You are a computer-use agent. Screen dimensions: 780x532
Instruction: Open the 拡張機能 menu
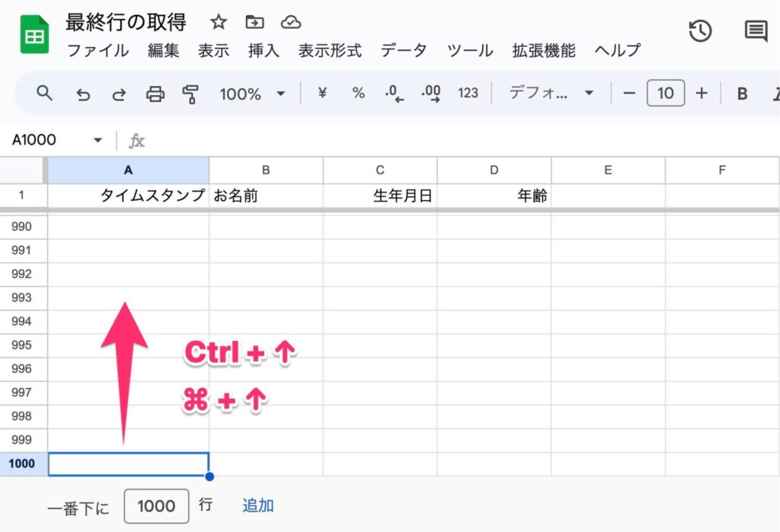coord(544,50)
